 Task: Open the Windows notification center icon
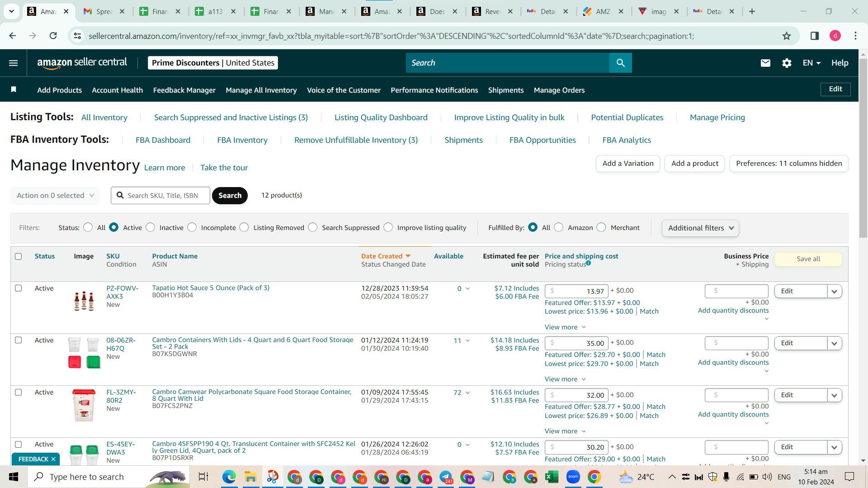coord(849,477)
